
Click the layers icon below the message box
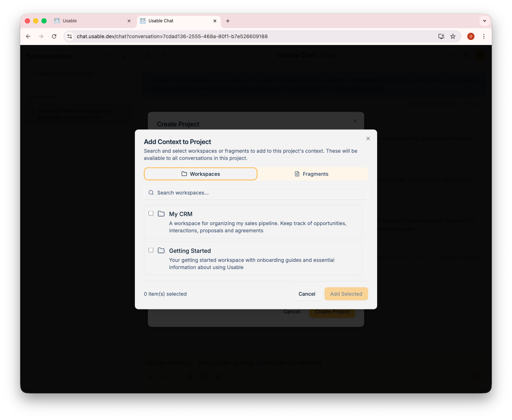[x=190, y=376]
